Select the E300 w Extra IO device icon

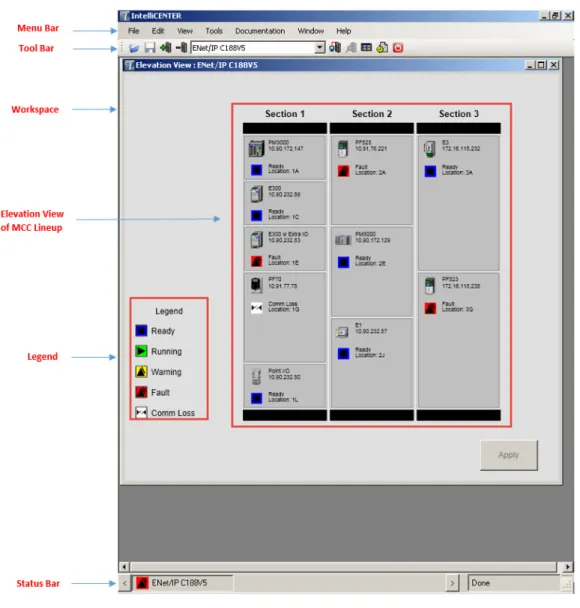tap(256, 240)
